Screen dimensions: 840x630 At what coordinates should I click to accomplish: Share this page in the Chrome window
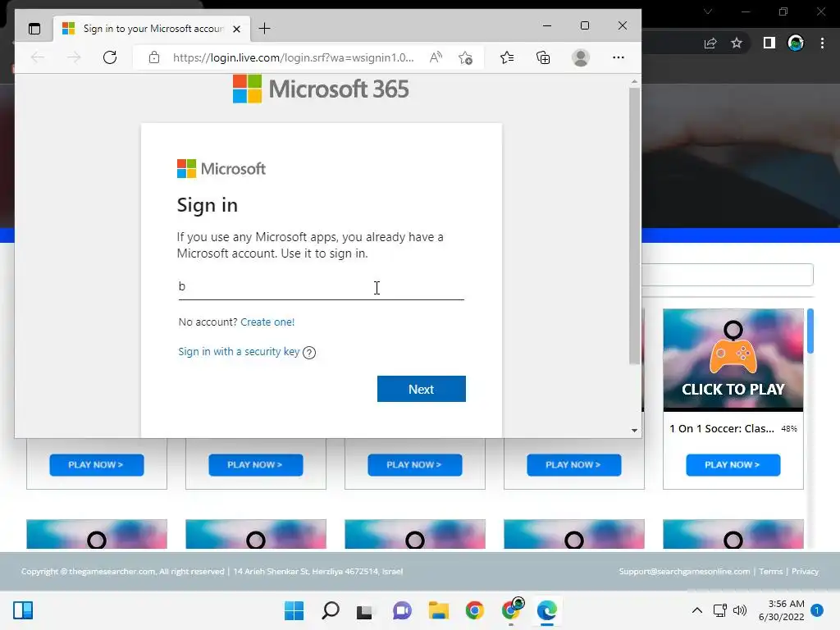(x=710, y=43)
